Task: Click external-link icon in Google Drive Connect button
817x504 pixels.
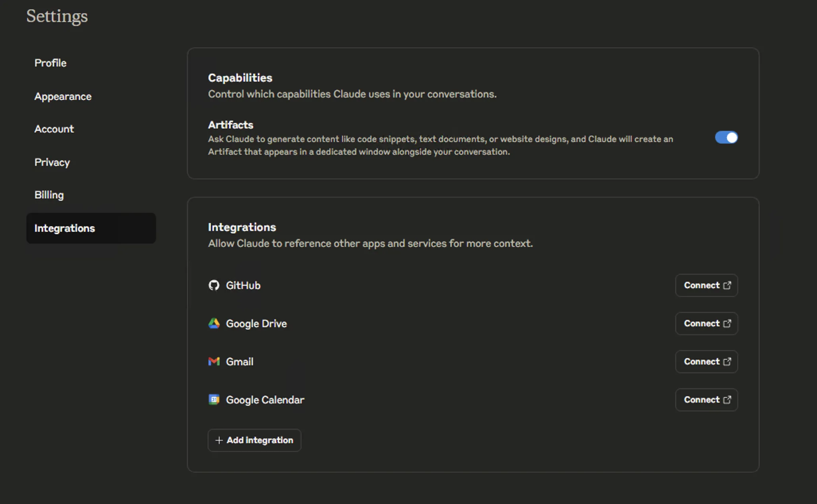Action: tap(727, 324)
